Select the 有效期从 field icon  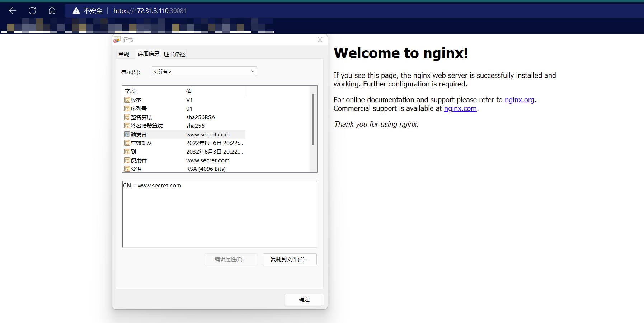tap(127, 143)
